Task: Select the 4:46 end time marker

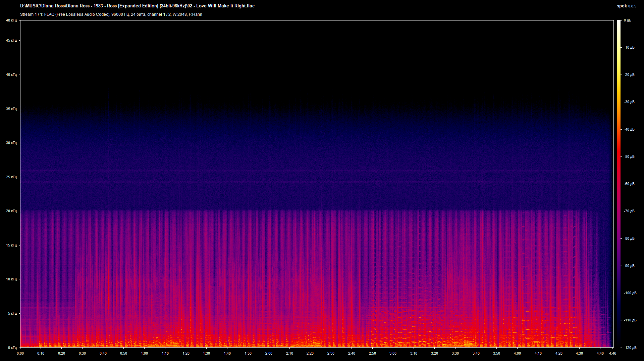Action: (612, 353)
